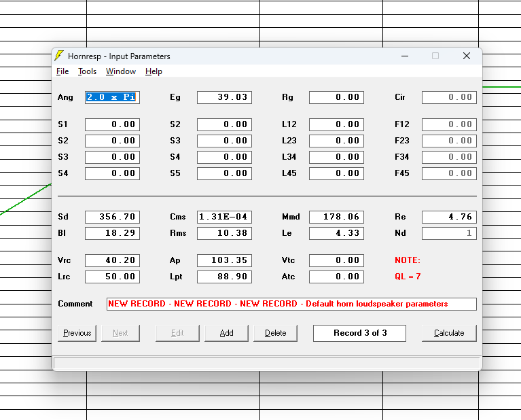Click the L34 input field
This screenshot has height=420, width=521.
point(336,157)
